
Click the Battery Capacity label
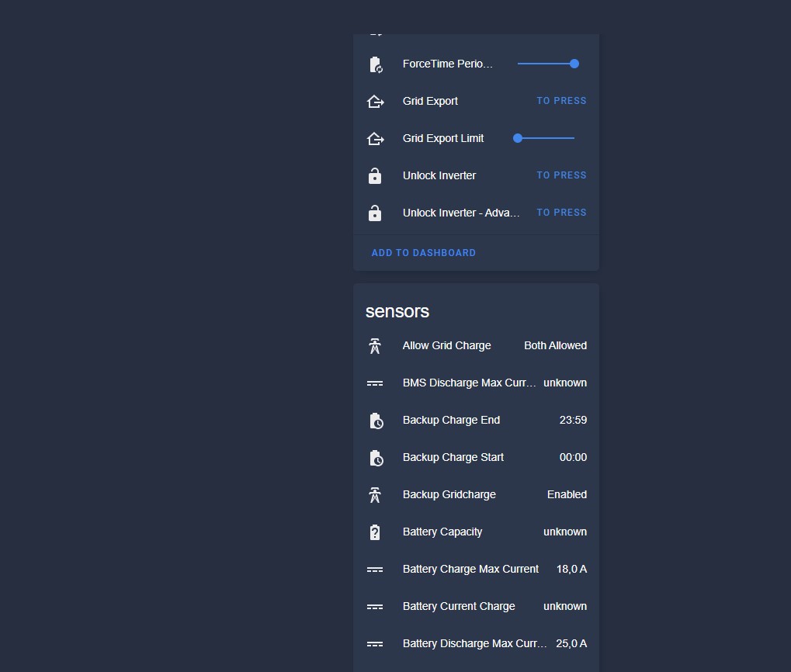442,532
